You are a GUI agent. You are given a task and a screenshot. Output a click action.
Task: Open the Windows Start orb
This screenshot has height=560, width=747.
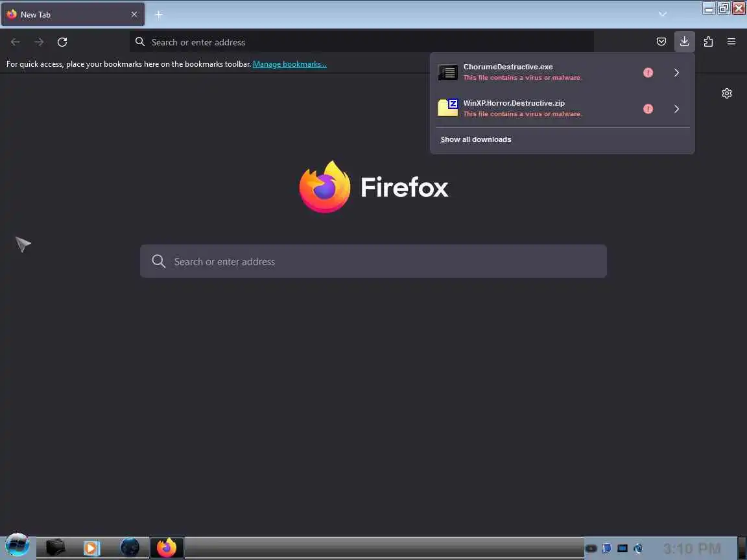coord(17,546)
